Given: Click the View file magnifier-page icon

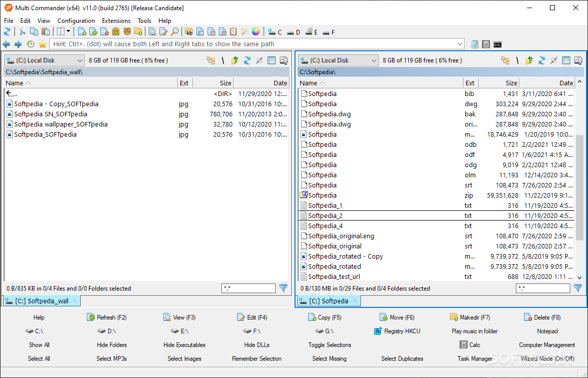Looking at the screenshot, I should (x=152, y=32).
